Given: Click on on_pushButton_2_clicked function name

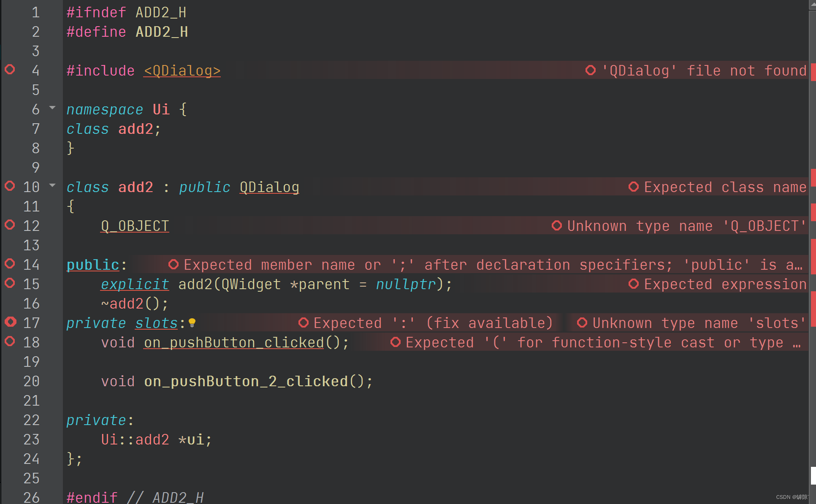Looking at the screenshot, I should point(246,381).
